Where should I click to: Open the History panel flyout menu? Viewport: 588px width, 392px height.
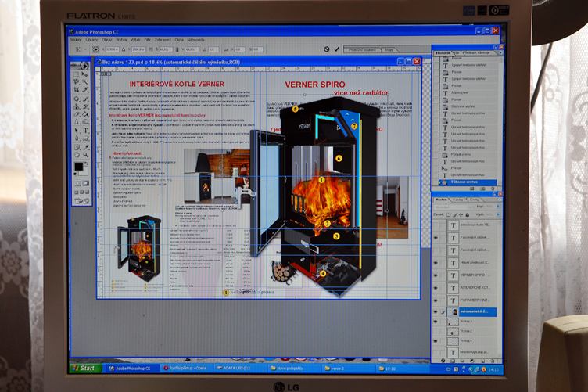click(500, 53)
